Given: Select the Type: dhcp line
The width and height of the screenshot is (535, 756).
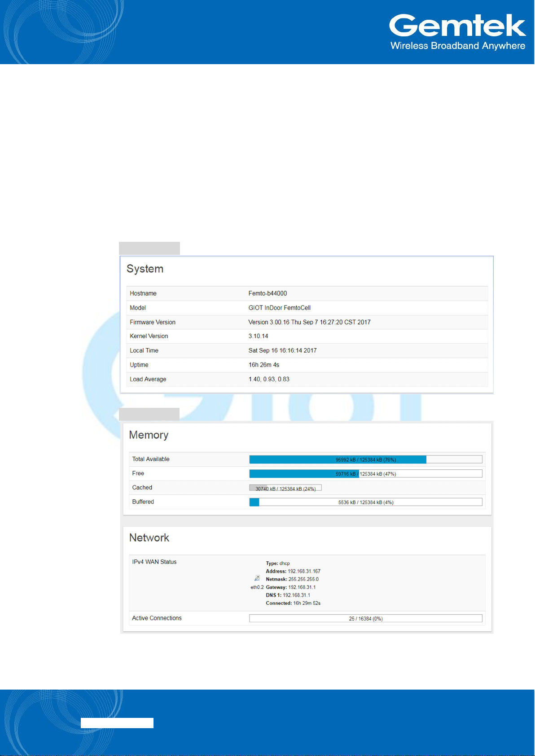Looking at the screenshot, I should 278,564.
